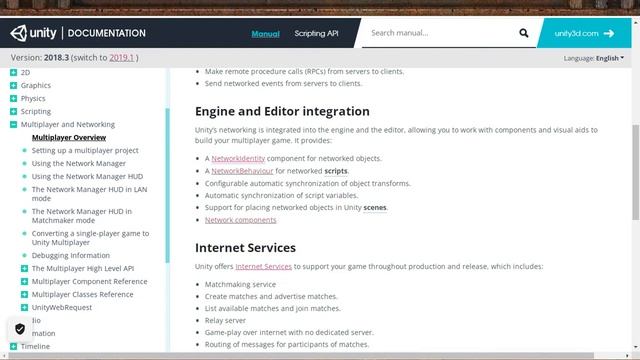Open the Physics sidebar entry

(33, 98)
